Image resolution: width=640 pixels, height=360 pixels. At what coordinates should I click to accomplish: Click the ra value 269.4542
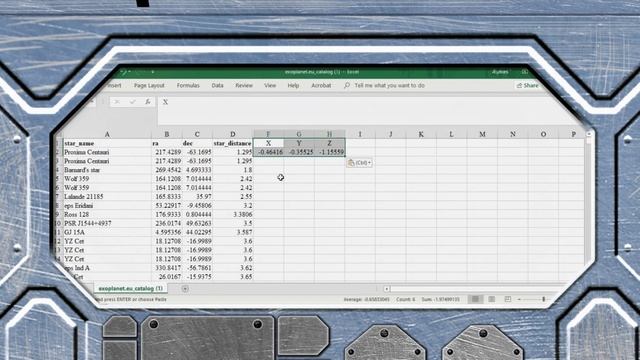tap(167, 170)
